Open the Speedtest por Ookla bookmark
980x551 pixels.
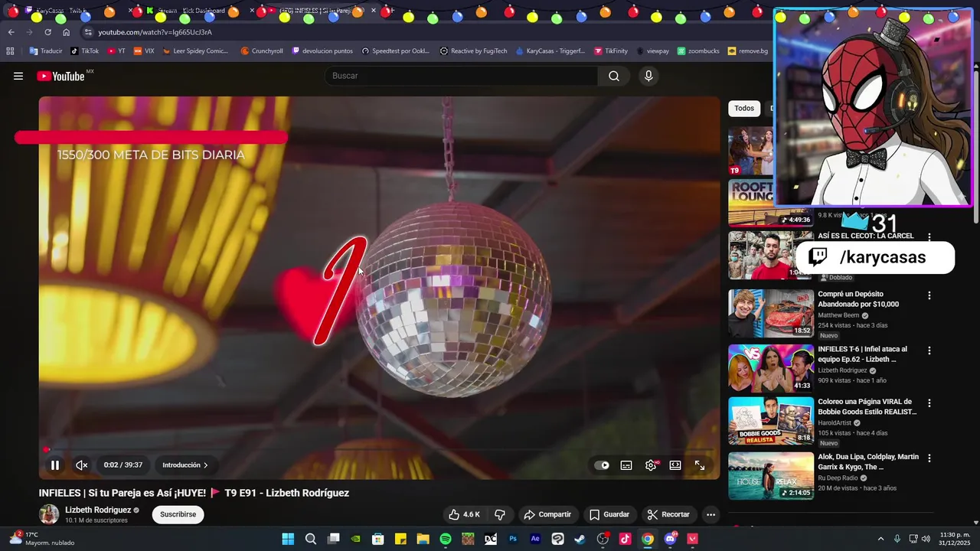coord(396,51)
